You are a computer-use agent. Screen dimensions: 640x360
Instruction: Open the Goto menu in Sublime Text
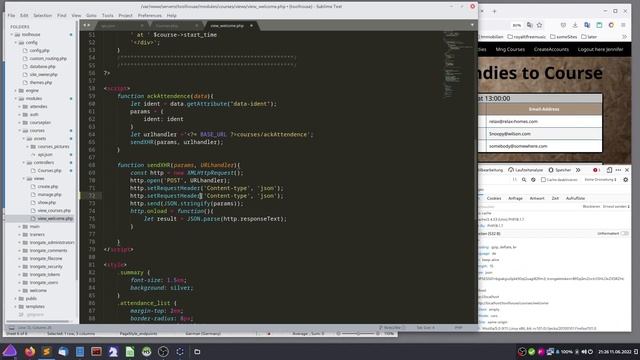click(x=91, y=16)
